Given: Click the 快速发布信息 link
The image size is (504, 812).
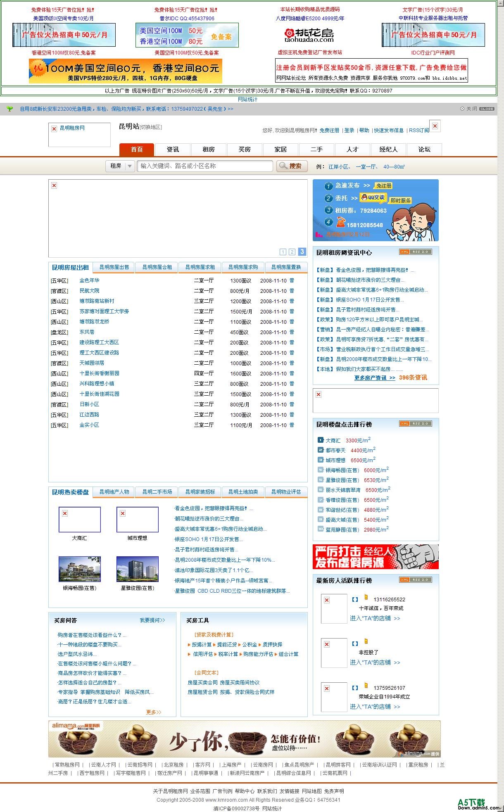Looking at the screenshot, I should [x=389, y=131].
